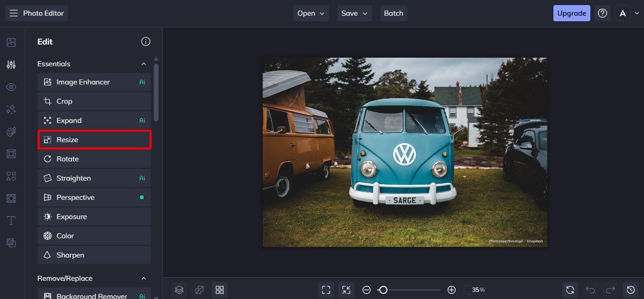The image size is (644, 299).
Task: Click the shrink to actual size icon
Action: 346,290
